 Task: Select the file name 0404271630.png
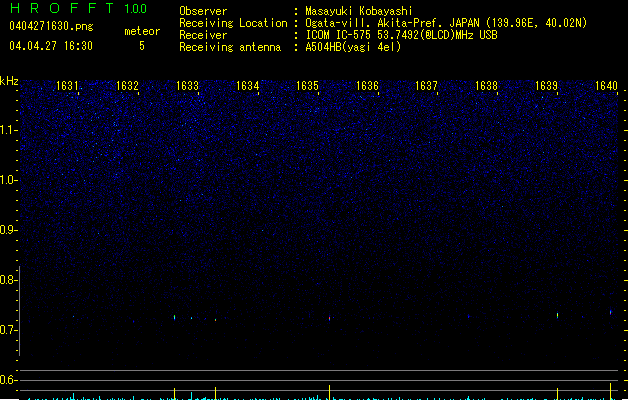click(51, 26)
